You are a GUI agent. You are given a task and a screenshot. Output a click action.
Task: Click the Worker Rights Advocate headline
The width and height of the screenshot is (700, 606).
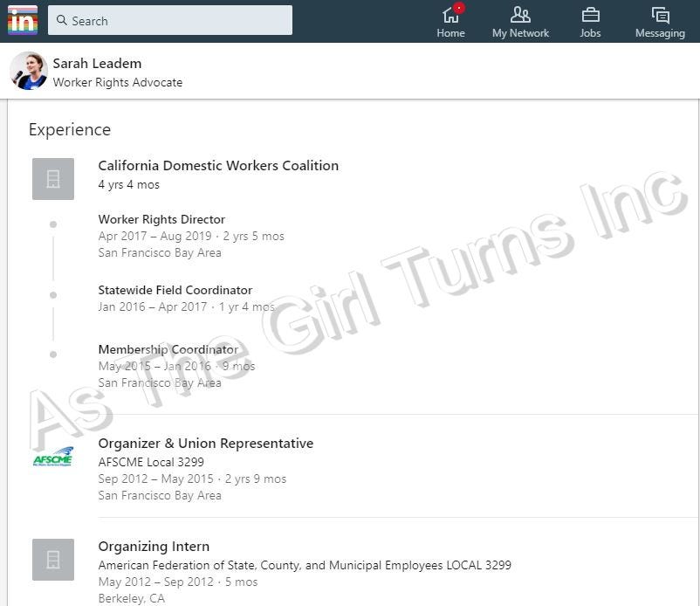[x=118, y=83]
